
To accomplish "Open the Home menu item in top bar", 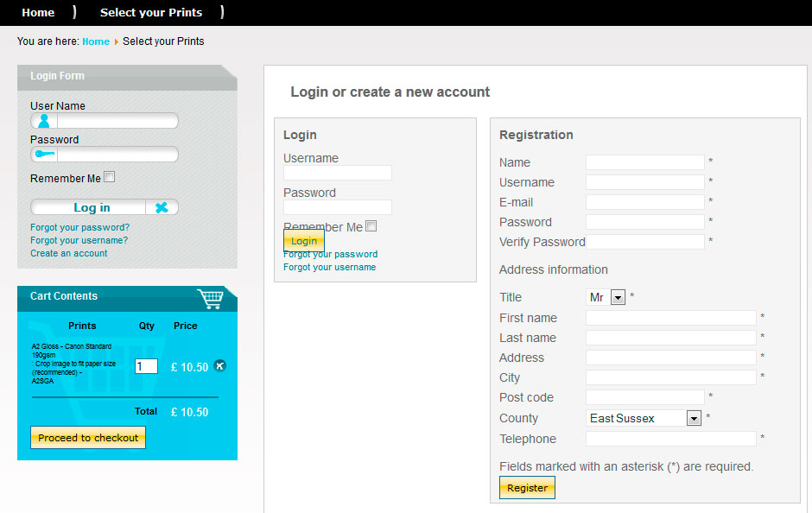I will click(38, 12).
